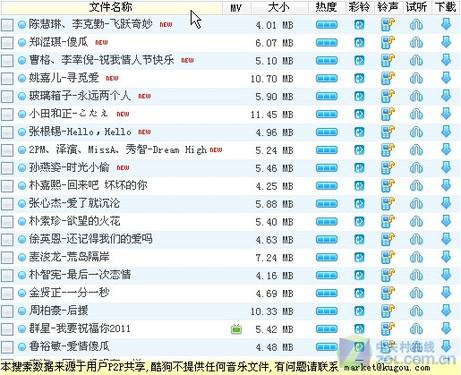This screenshot has height=375, width=461.
Task: Click the 试听 column header
Action: (x=417, y=7)
